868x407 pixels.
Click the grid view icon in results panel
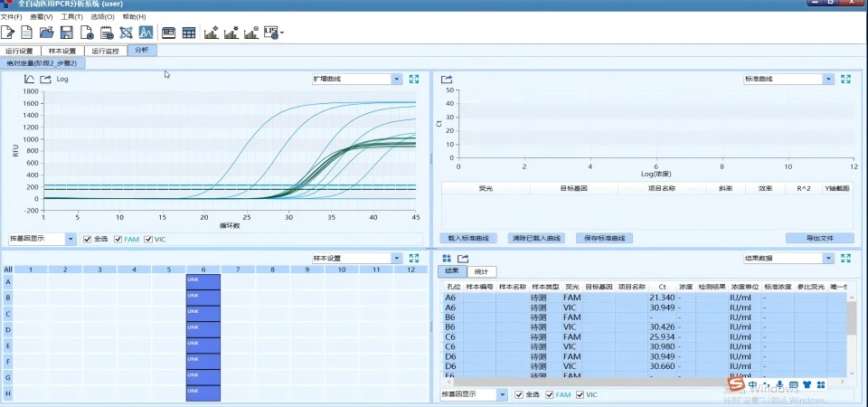click(447, 259)
